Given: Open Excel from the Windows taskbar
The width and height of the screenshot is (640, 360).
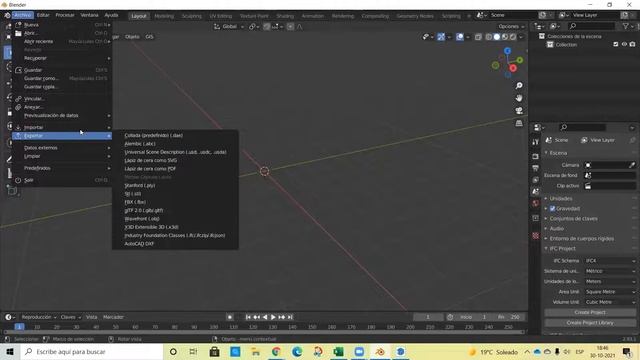Looking at the screenshot, I should point(338,351).
